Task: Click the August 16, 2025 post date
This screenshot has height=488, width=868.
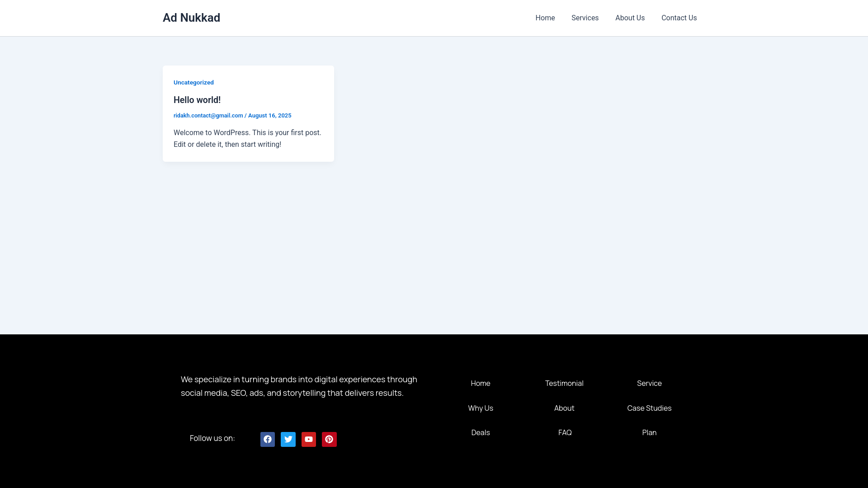Action: point(269,116)
